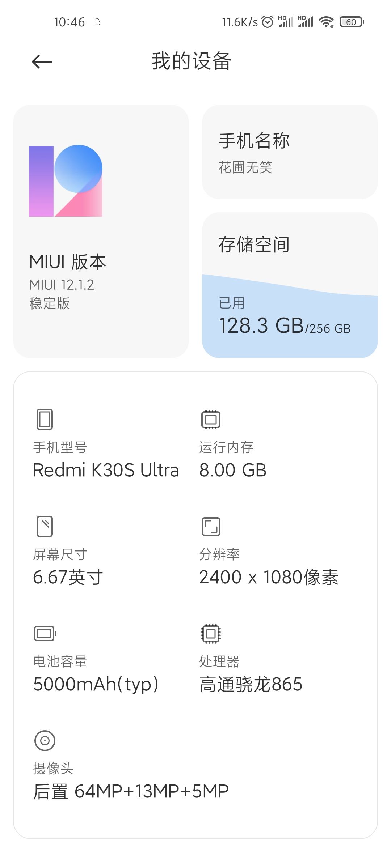Tap the camera lens icon
391x868 pixels.
45,740
